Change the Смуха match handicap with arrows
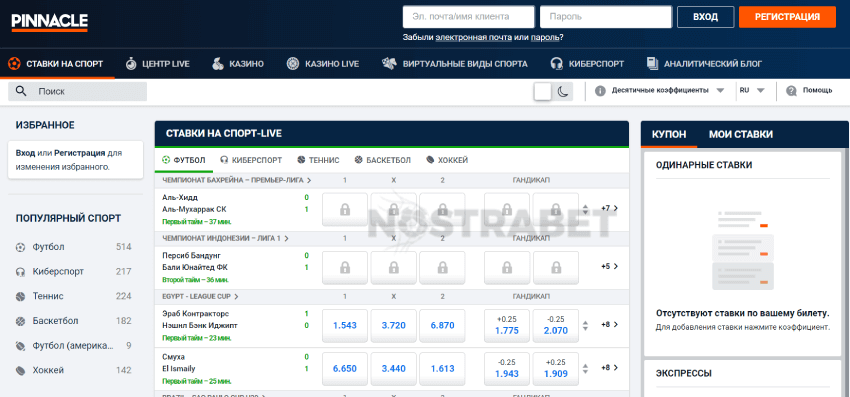850x397 pixels. [x=585, y=369]
